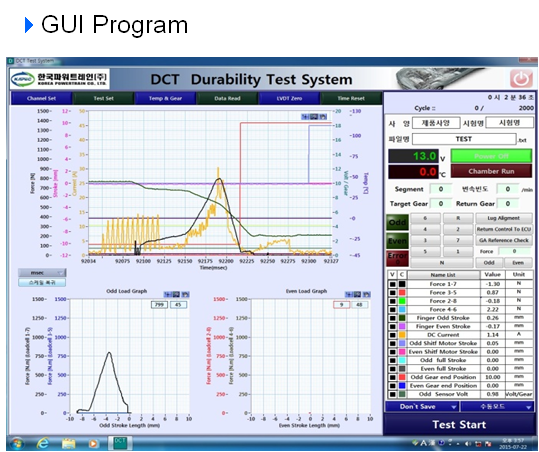Screen dimensions: 539x452
Task: Click the LVDT Zero tab
Action: (x=289, y=98)
